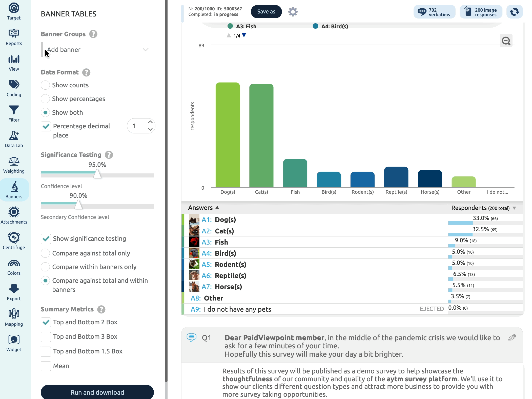This screenshot has width=532, height=399.
Task: Click the Confidence level slider handle
Action: (x=97, y=174)
